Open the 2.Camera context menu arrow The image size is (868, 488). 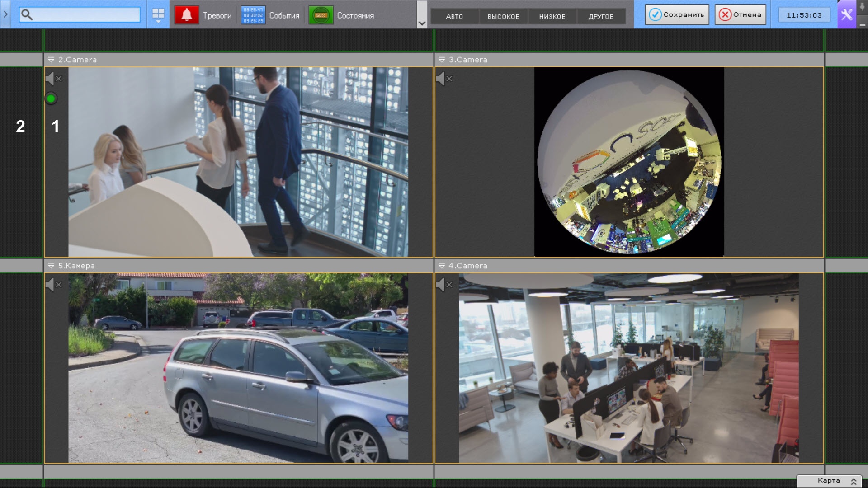[x=51, y=60]
